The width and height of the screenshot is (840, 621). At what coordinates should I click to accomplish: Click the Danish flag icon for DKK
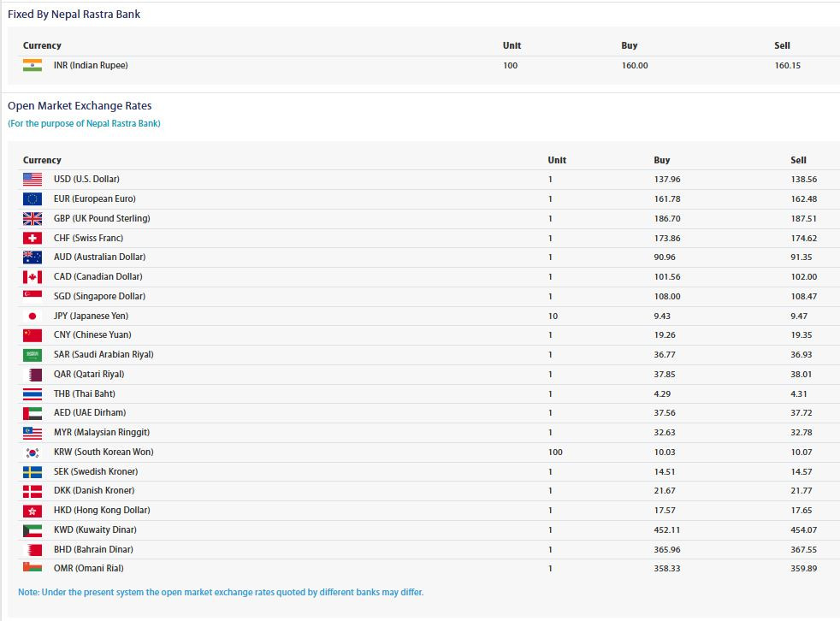(33, 491)
